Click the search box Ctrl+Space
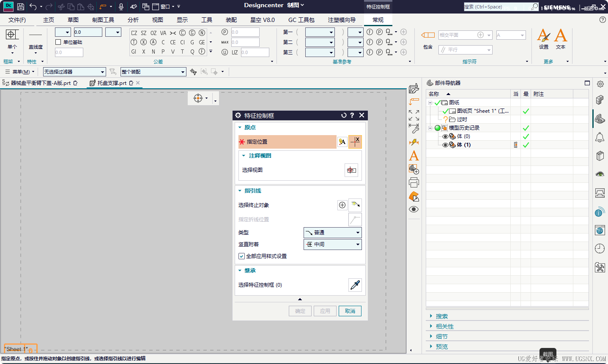This screenshot has height=364, width=608. (x=497, y=7)
